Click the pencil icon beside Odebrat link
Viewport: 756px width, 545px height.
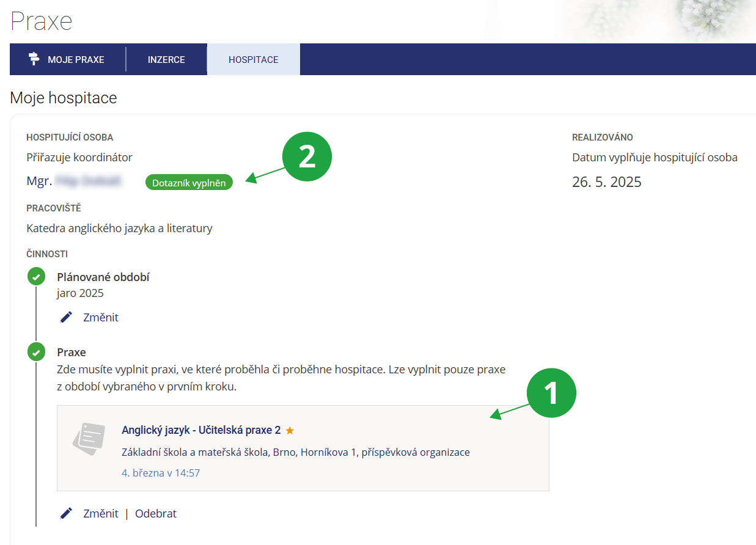(67, 513)
